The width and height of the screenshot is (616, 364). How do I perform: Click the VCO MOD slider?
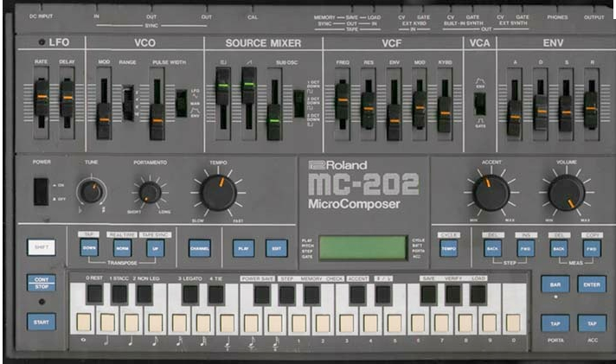(104, 121)
